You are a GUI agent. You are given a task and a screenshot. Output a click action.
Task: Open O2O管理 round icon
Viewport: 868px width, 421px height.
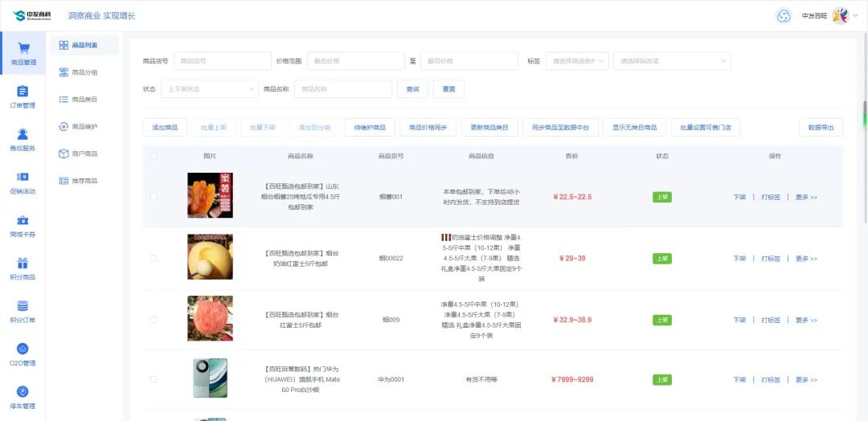click(x=23, y=349)
